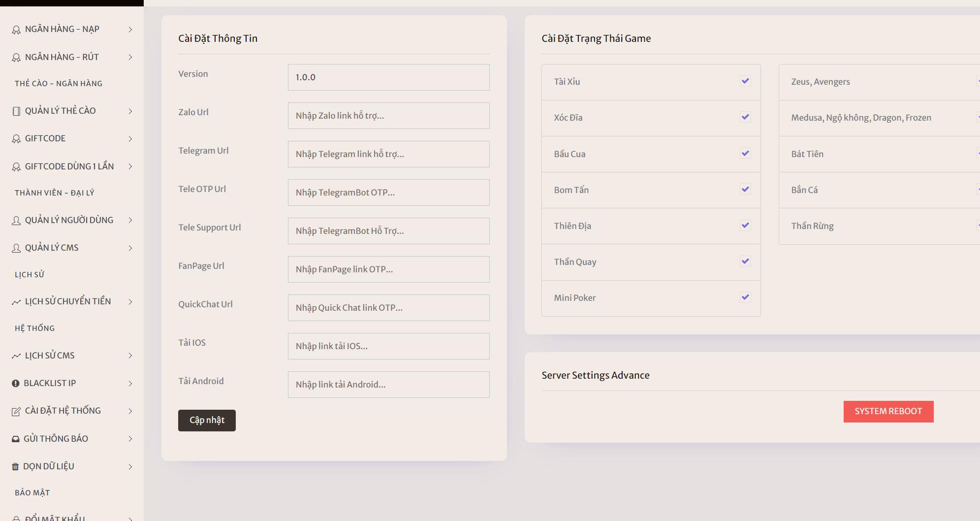Click the Tải Android link field

[389, 385]
